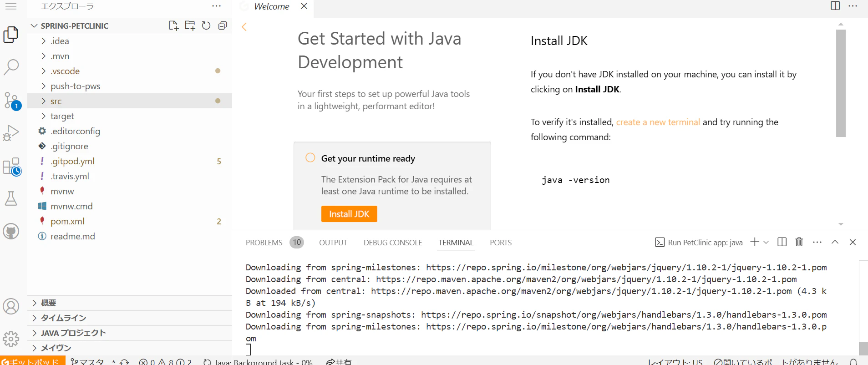This screenshot has height=365, width=868.
Task: Open the new terminal profile dropdown arrow
Action: point(766,242)
